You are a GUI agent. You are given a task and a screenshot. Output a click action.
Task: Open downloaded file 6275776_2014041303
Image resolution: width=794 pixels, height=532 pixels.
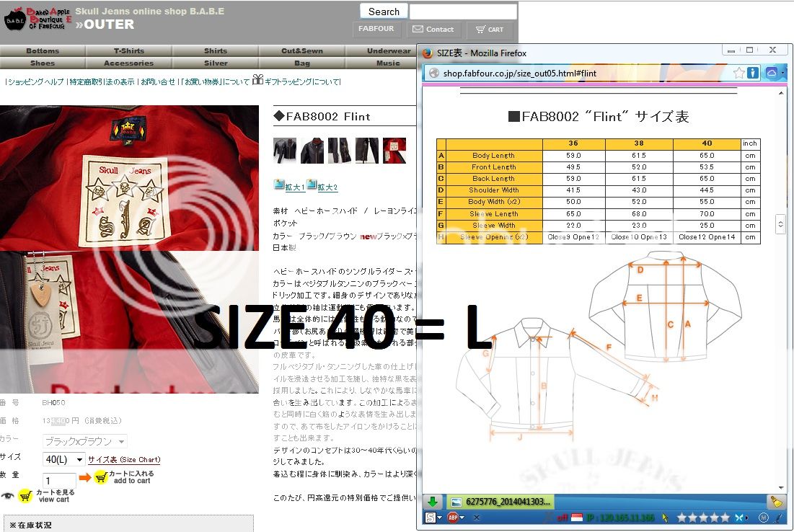coord(500,502)
